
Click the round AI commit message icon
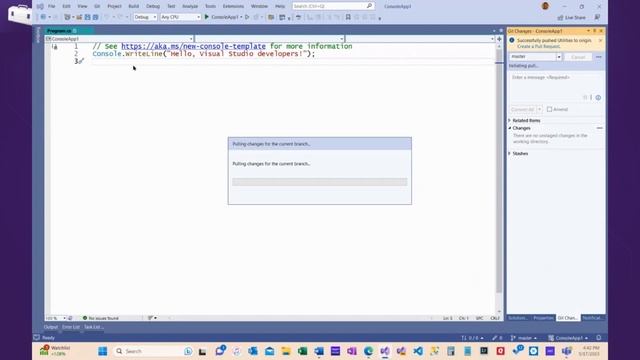[598, 98]
